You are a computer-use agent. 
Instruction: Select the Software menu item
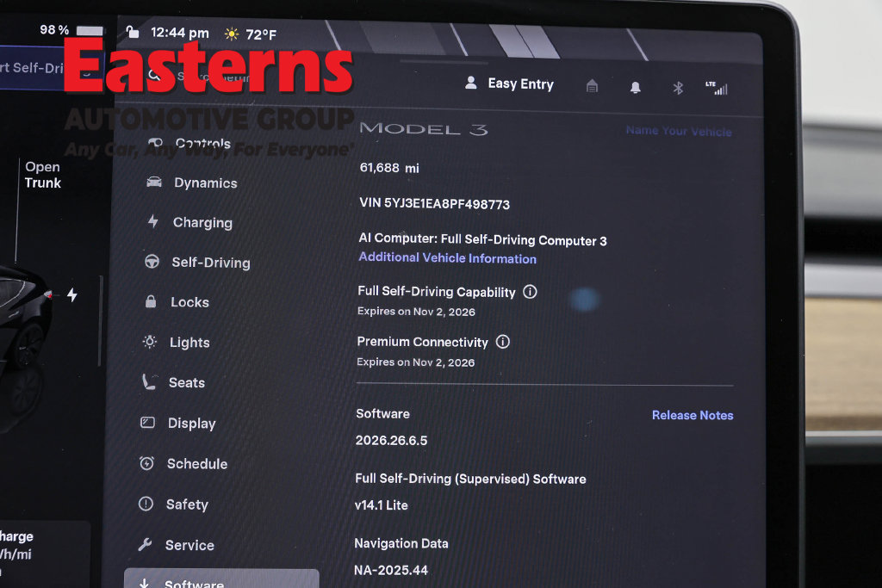[221, 579]
